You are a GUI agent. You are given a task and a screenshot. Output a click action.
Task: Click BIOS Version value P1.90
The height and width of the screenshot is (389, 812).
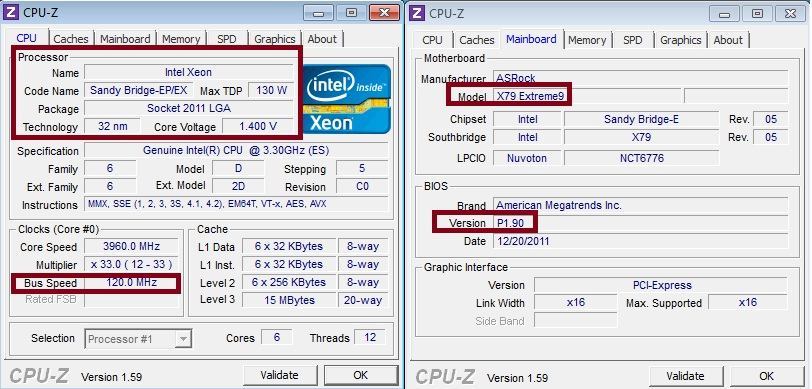coord(640,223)
